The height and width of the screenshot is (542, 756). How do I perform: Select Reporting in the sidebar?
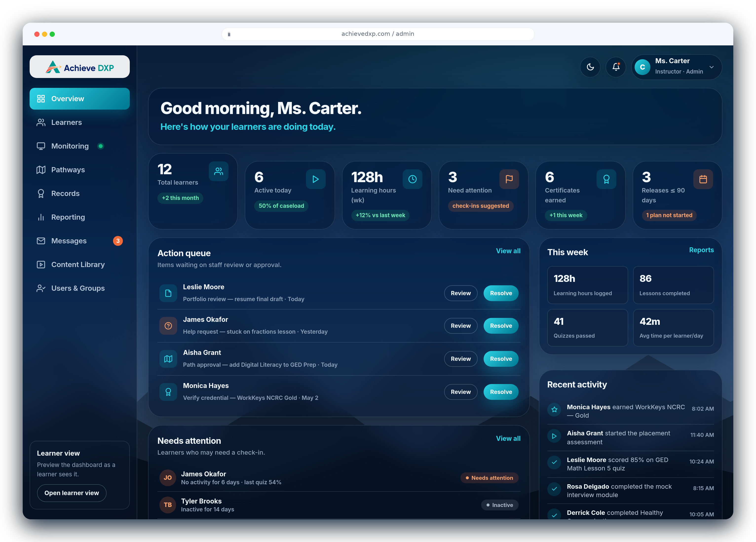coord(80,217)
